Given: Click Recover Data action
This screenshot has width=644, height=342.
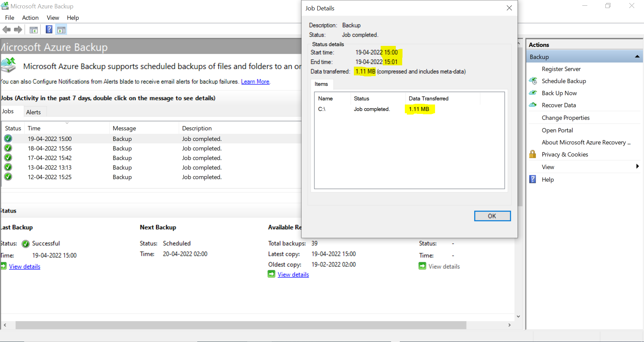Looking at the screenshot, I should point(559,105).
